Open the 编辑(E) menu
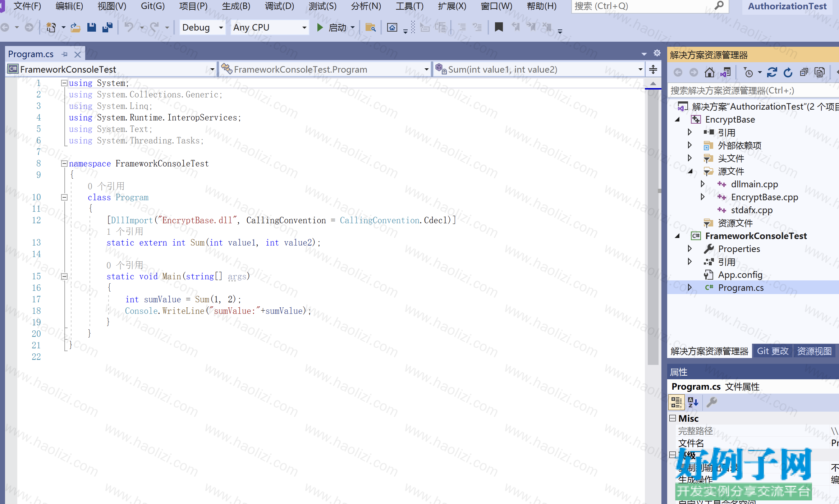Screen dimensions: 839x504 click(x=69, y=6)
